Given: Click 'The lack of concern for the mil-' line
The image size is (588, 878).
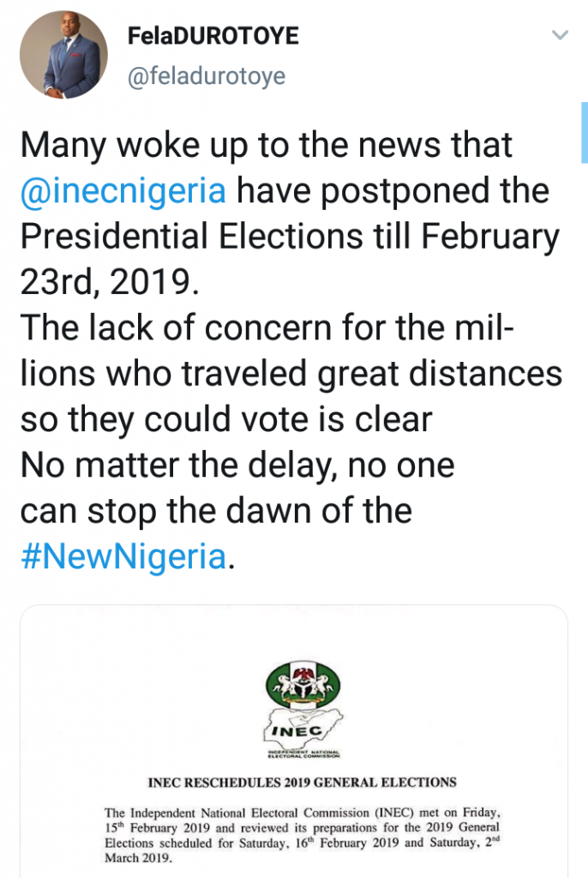Looking at the screenshot, I should pyautogui.click(x=266, y=328).
